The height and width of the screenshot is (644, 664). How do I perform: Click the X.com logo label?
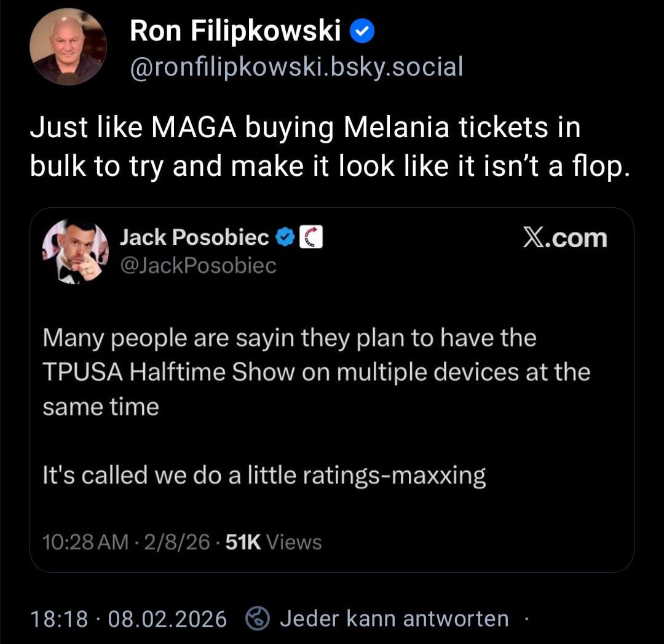(564, 237)
